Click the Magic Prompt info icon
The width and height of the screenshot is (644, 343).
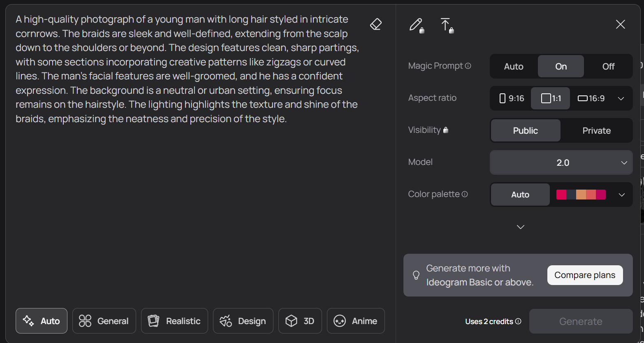point(468,66)
